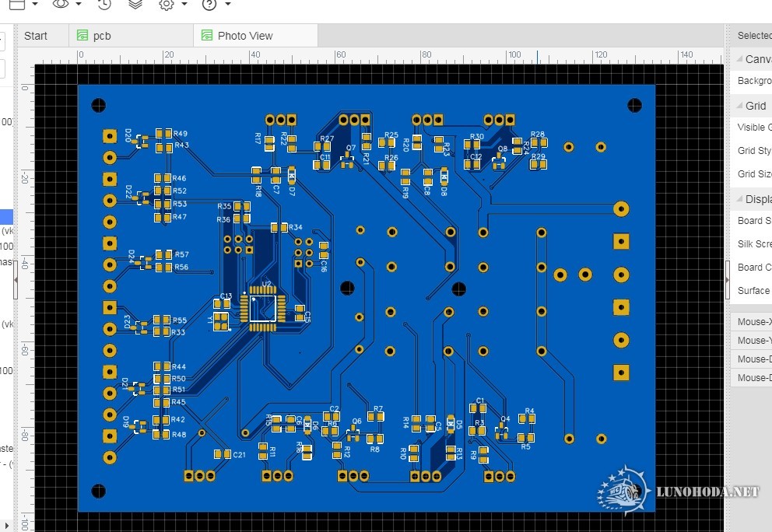Expand the dropdown arrow beside the help icon
Image resolution: width=772 pixels, height=532 pixels.
pos(227,5)
